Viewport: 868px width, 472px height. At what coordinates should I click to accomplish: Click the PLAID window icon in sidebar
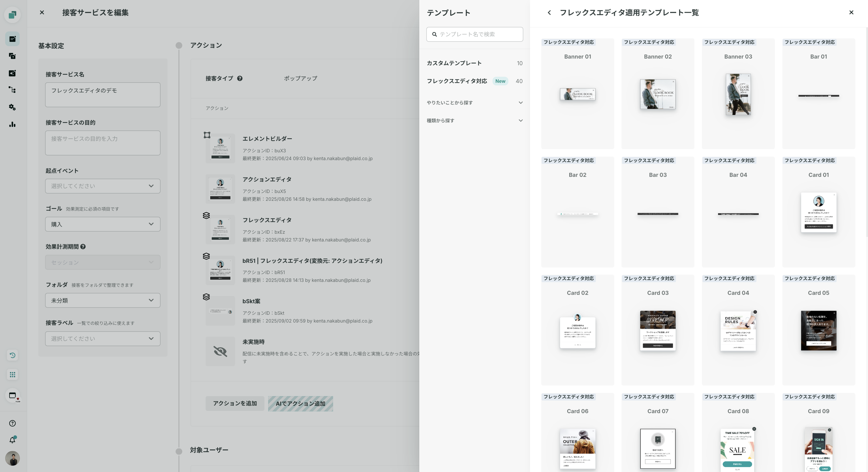12,396
